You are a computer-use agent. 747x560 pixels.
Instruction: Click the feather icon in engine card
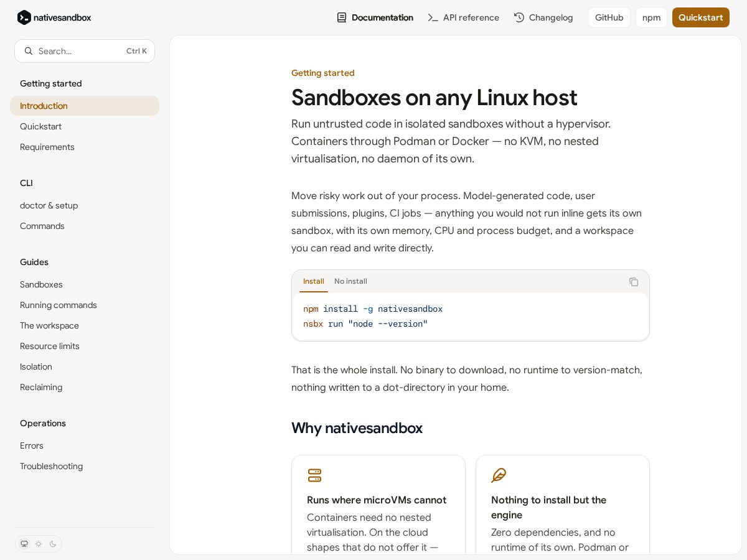(499, 475)
